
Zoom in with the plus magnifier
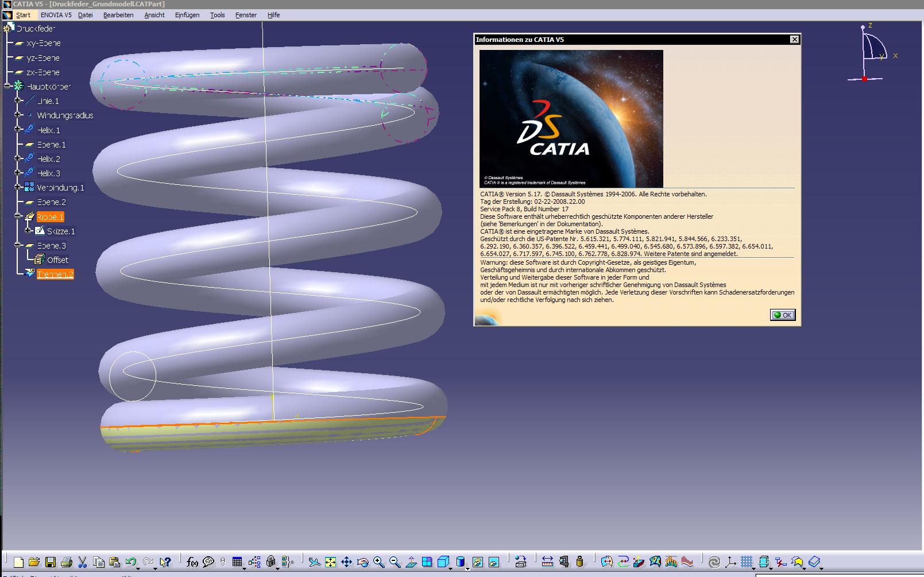pos(378,562)
